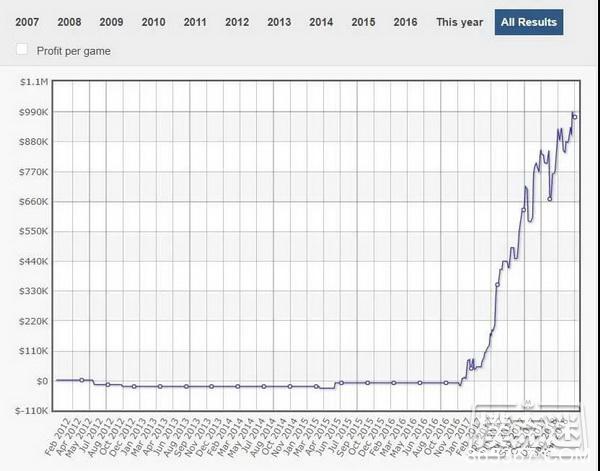Click the $220K axis label

[34, 321]
